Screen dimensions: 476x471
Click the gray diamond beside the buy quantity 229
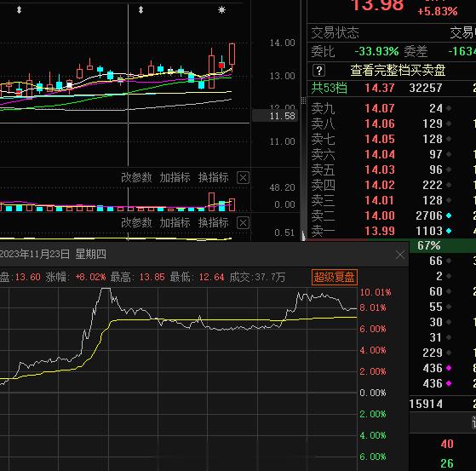click(x=449, y=353)
